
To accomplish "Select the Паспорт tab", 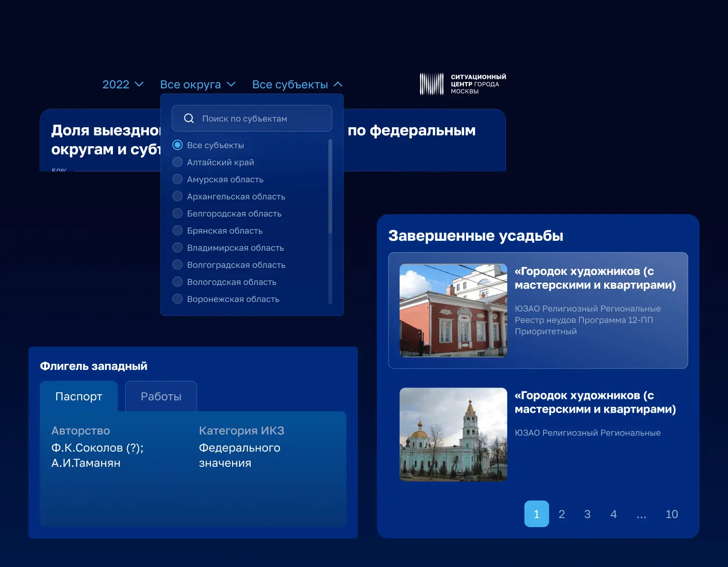I will point(79,396).
